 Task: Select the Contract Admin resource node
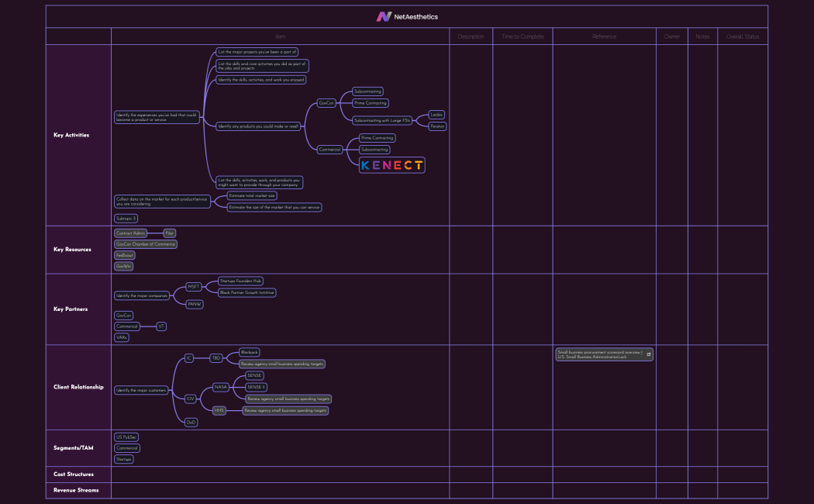[x=130, y=233]
